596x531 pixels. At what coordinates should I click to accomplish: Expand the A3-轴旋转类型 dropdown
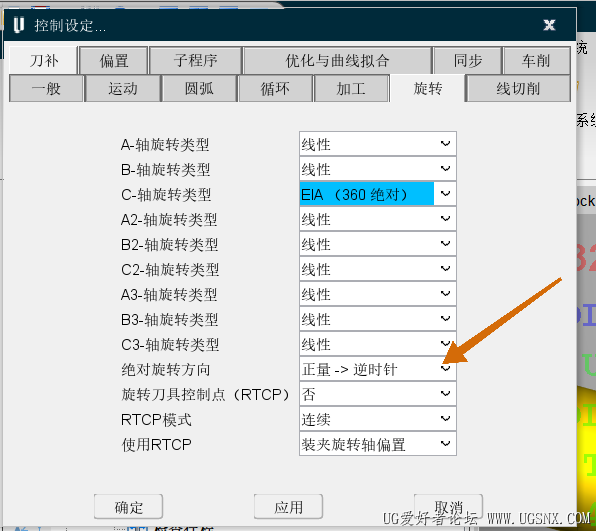tap(377, 294)
